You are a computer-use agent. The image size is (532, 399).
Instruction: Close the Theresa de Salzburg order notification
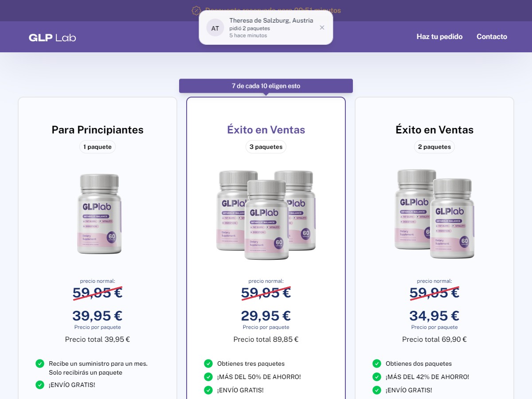tap(322, 27)
